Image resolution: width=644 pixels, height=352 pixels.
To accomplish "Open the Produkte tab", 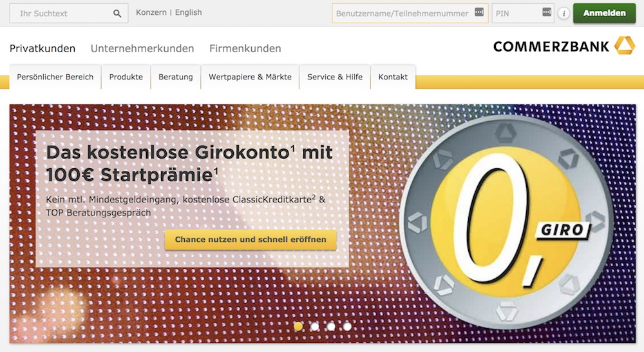I will coord(126,77).
